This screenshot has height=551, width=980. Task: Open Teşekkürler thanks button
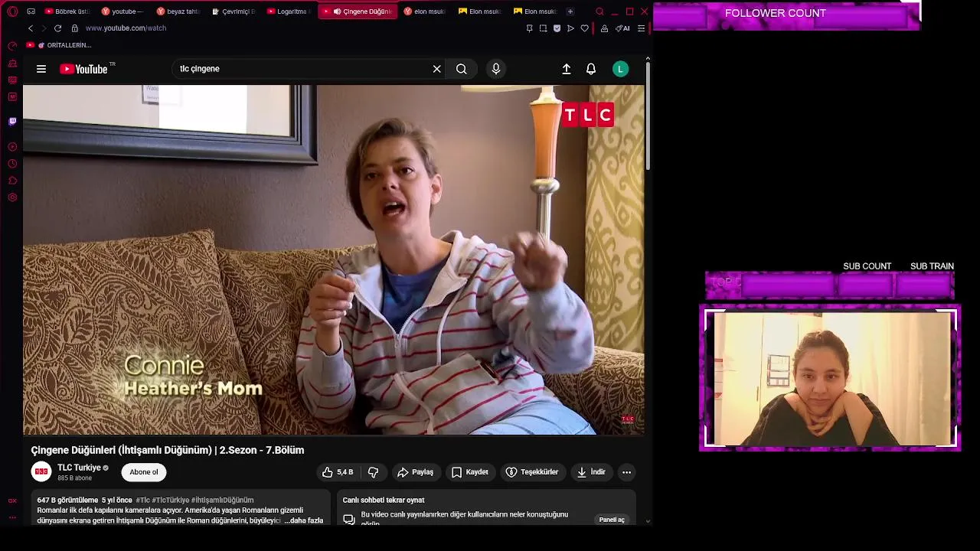[532, 472]
